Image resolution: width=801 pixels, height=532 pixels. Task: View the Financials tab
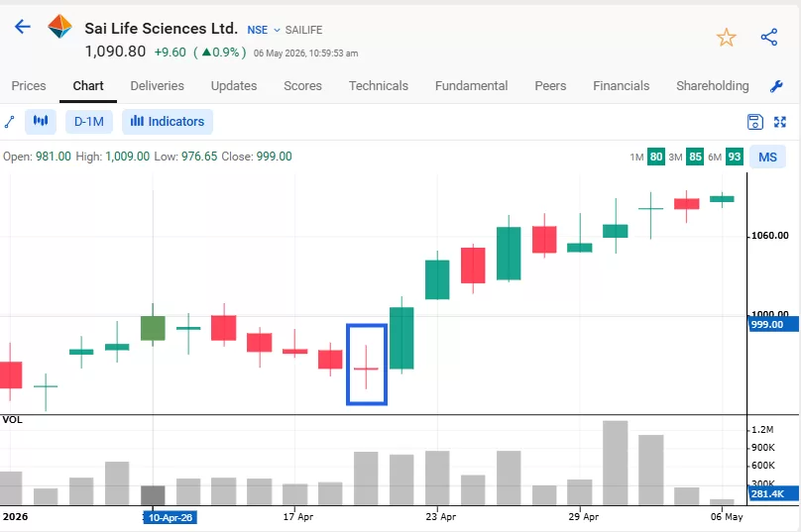(x=622, y=86)
